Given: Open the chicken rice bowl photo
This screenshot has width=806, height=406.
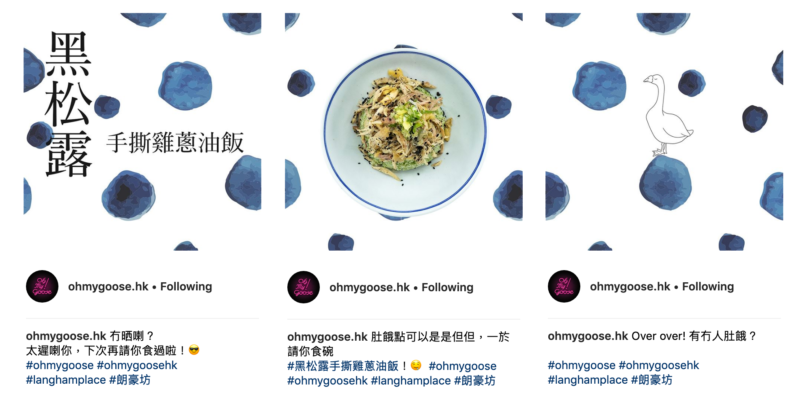Looking at the screenshot, I should click(x=404, y=132).
